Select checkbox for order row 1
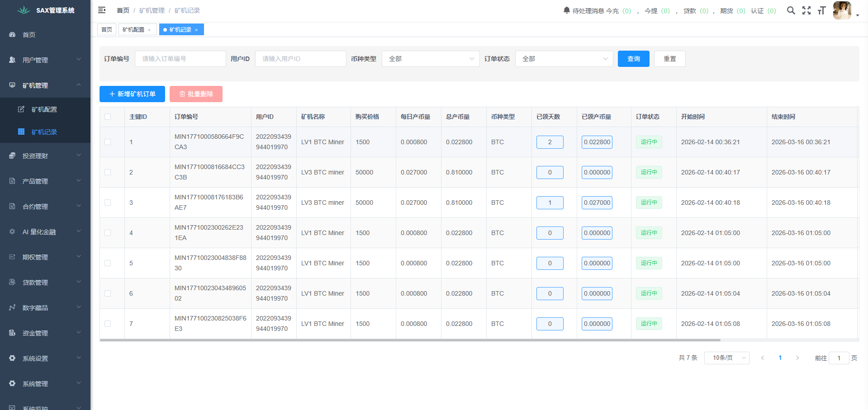The width and height of the screenshot is (868, 410). pyautogui.click(x=108, y=142)
